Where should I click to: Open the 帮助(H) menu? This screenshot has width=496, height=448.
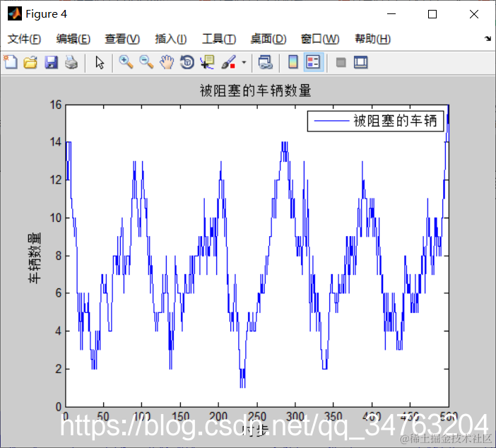click(372, 39)
